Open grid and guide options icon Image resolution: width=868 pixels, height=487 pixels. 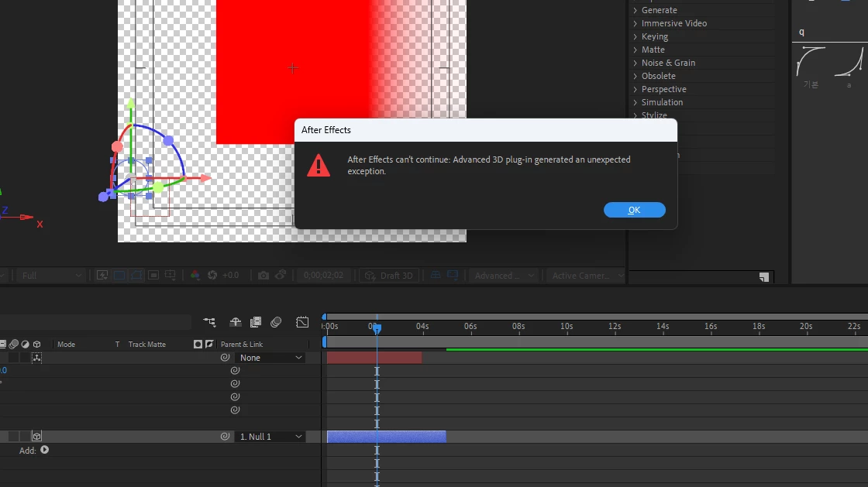pos(170,276)
